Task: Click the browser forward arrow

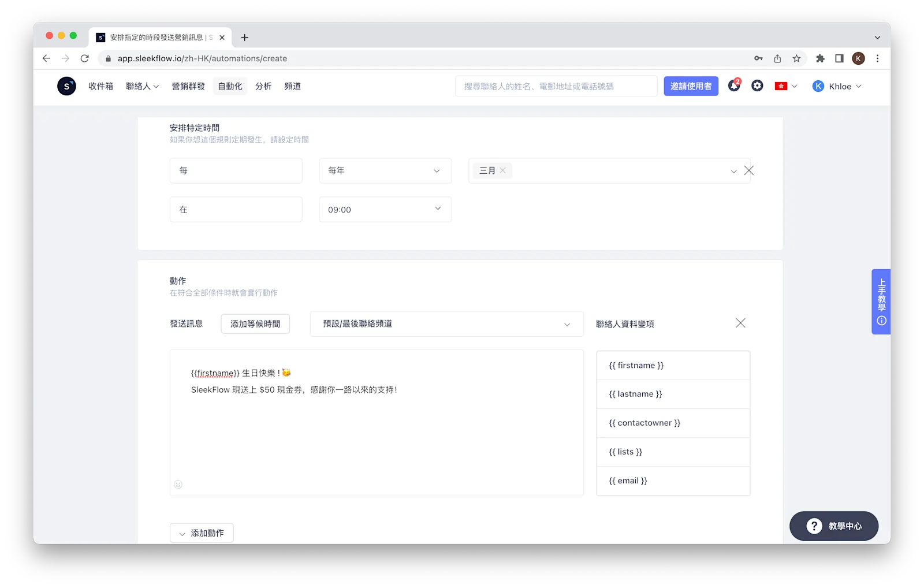Action: tap(65, 58)
